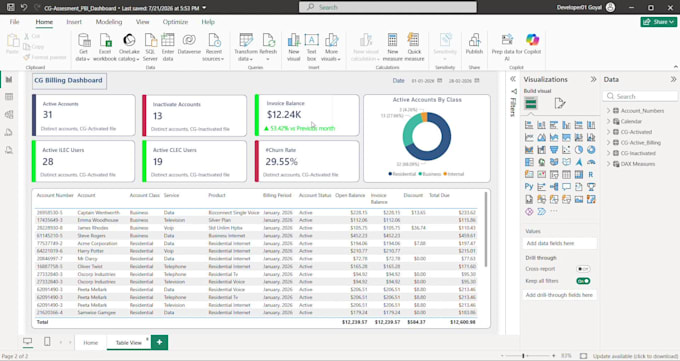Refresh the data model
Image resolution: width=680 pixels, height=361 pixels.
[268, 47]
